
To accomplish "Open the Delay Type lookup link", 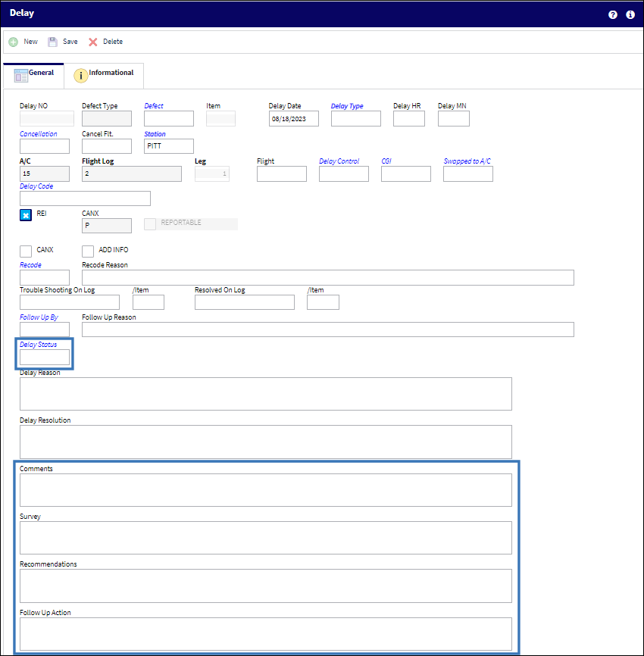I will (x=347, y=106).
